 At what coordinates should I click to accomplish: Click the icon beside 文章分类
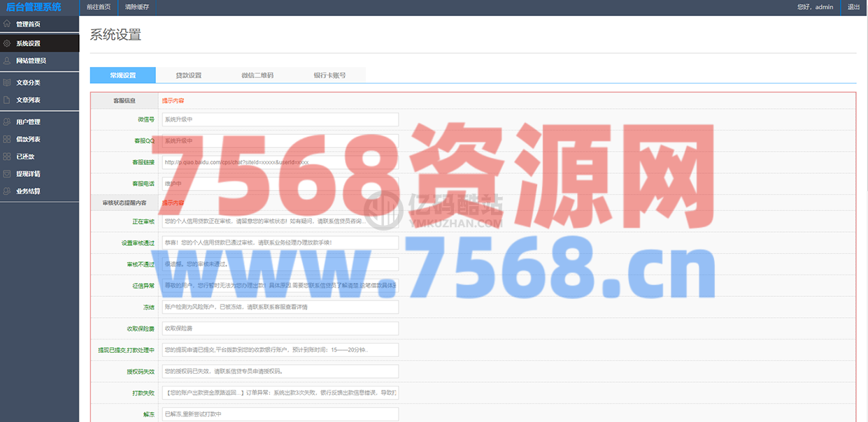(x=7, y=82)
